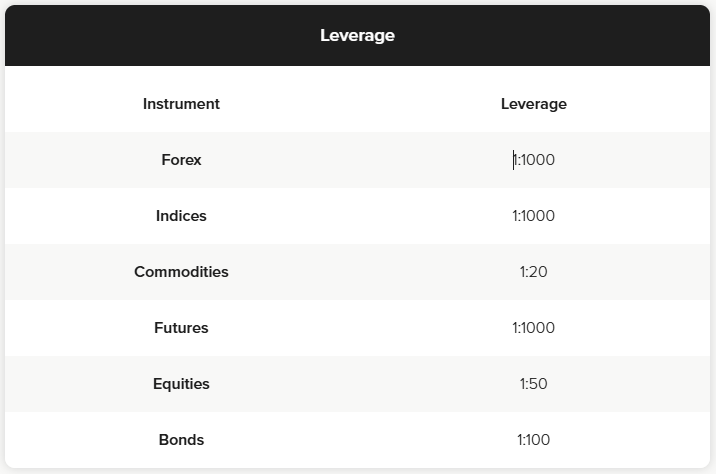Pick the Commodities instrument label
The width and height of the screenshot is (716, 474).
[181, 272]
